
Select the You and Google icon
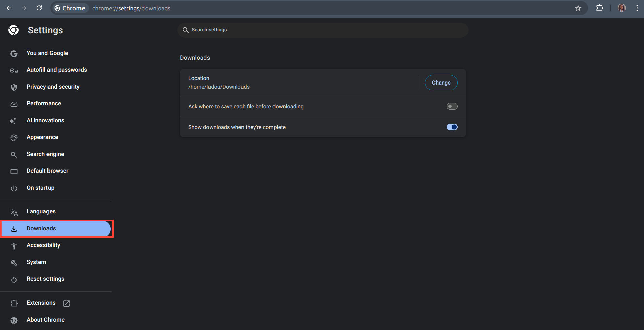pyautogui.click(x=14, y=54)
